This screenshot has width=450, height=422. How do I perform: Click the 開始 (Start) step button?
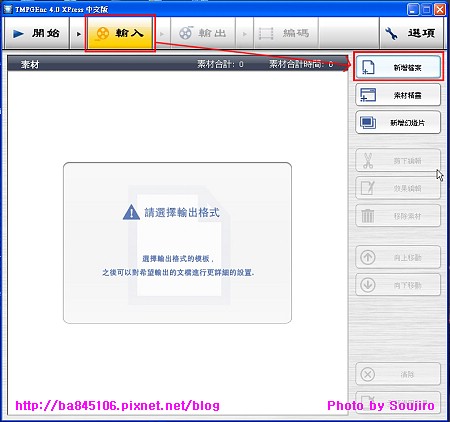coord(36,33)
